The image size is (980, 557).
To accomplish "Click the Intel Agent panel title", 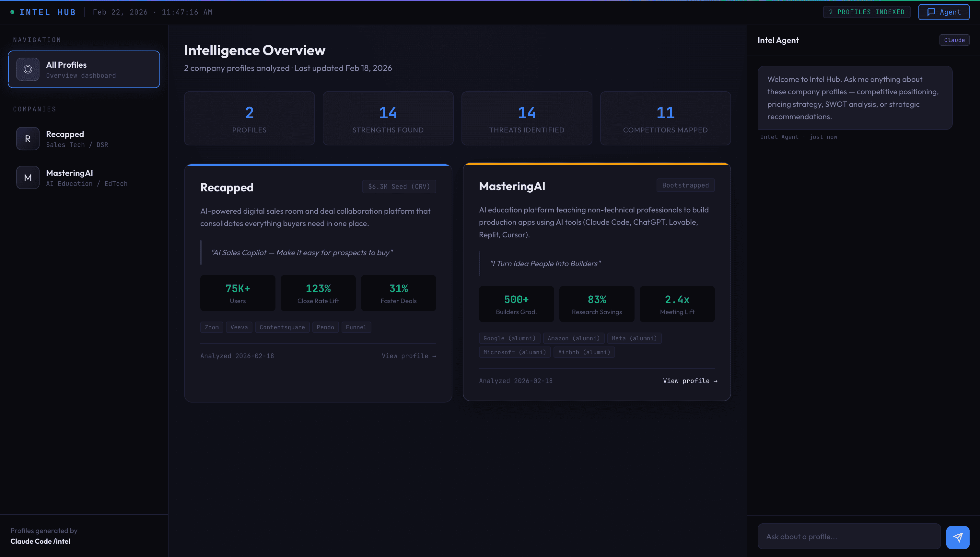I will (778, 40).
